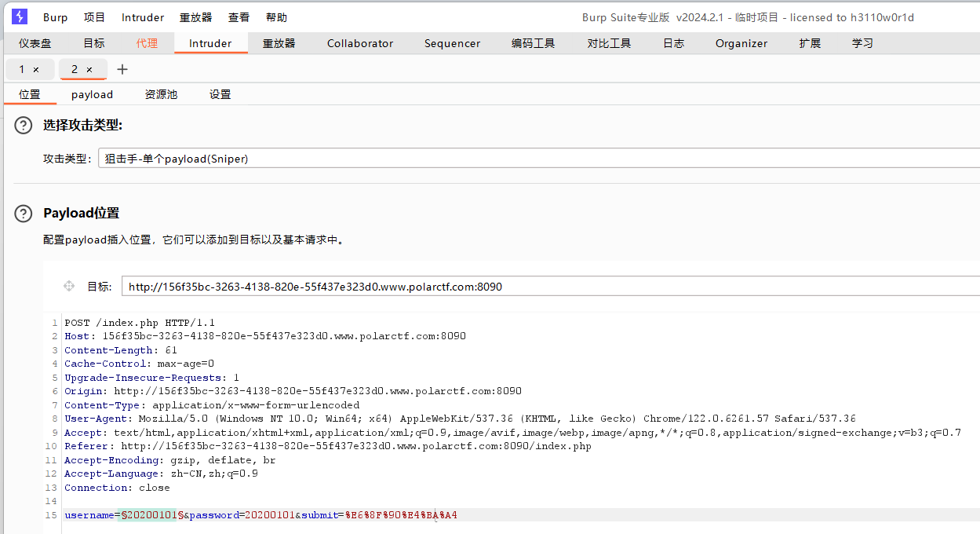980x534 pixels.
Task: Click the User-Agent header line
Action: coord(460,419)
